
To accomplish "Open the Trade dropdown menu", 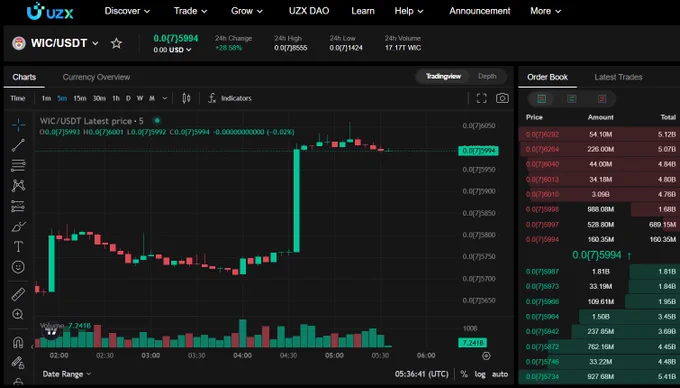I will point(190,11).
